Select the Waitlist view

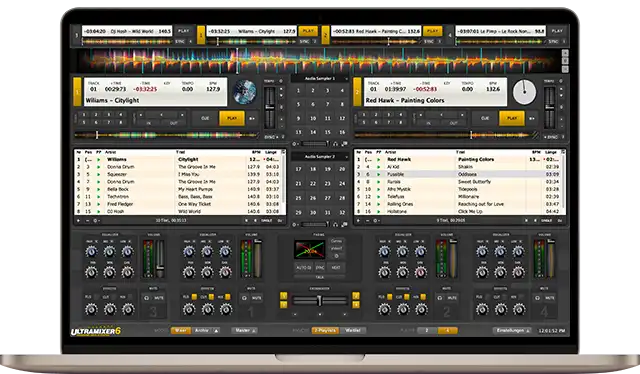353,330
